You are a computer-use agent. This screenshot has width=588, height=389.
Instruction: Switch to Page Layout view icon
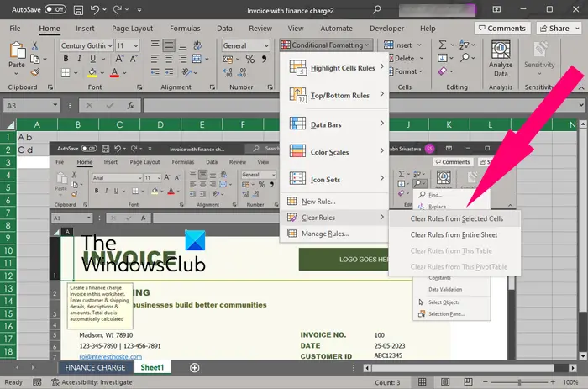pyautogui.click(x=445, y=382)
